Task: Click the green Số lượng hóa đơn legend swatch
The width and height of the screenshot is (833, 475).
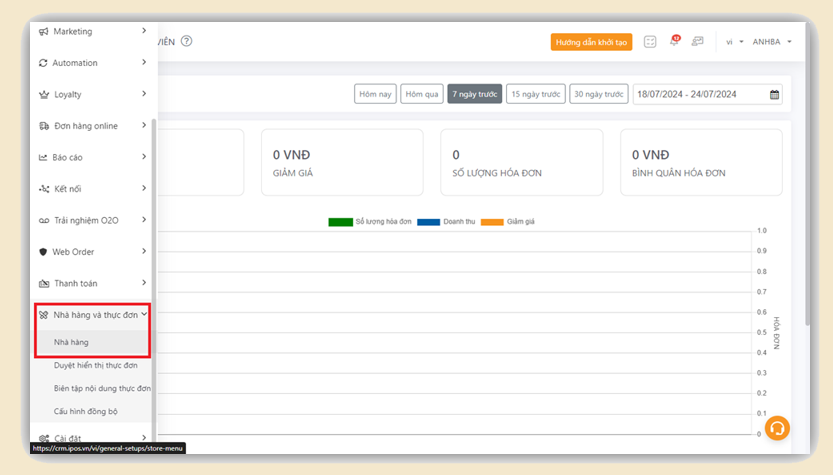Action: [x=340, y=222]
